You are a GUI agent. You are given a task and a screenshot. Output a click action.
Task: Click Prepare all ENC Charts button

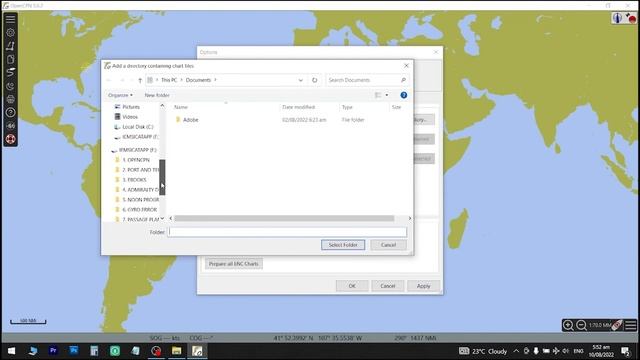(x=234, y=264)
